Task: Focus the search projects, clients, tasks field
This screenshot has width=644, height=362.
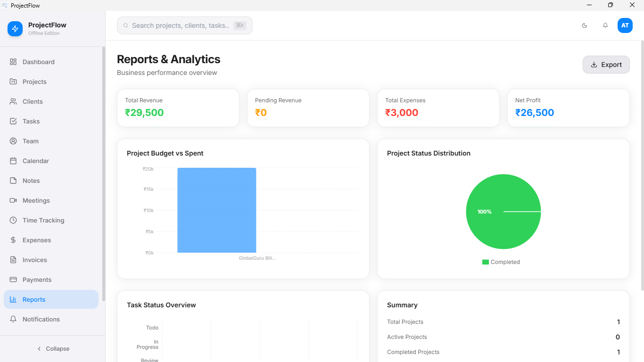Action: click(x=185, y=25)
